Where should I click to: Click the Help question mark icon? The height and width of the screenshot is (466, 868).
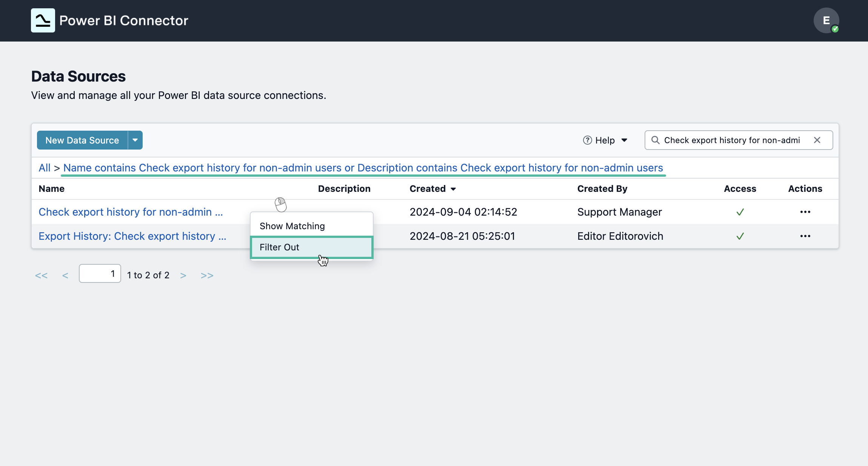[x=587, y=140]
